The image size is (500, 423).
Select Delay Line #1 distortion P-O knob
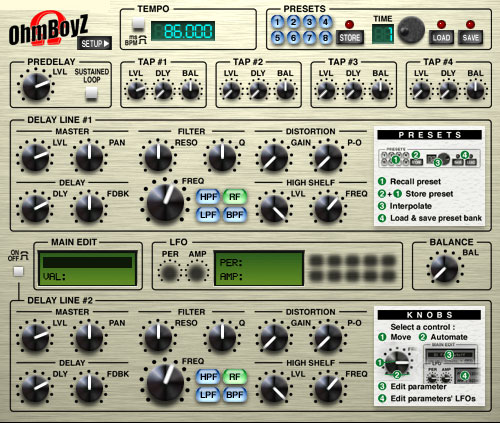point(328,158)
